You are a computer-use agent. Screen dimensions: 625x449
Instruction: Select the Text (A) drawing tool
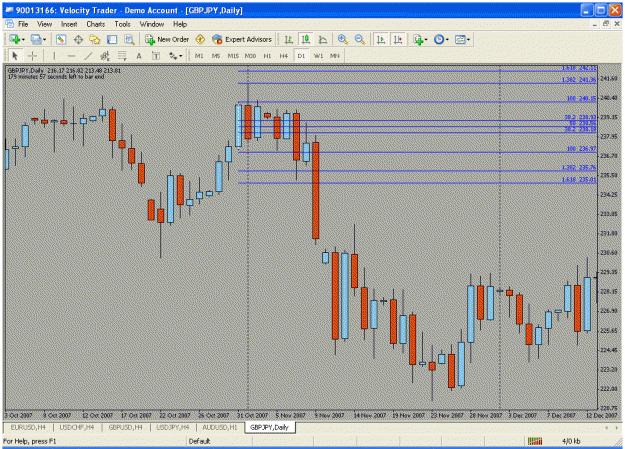click(x=139, y=56)
